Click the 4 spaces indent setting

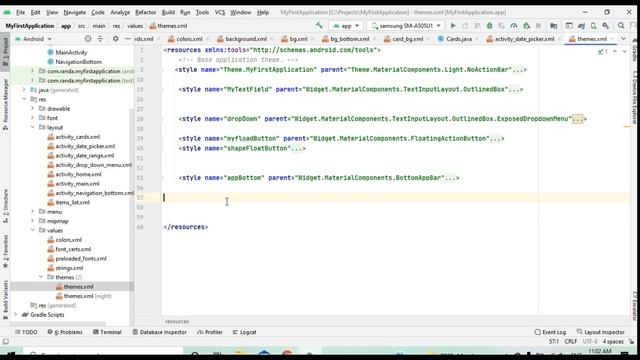(x=613, y=342)
